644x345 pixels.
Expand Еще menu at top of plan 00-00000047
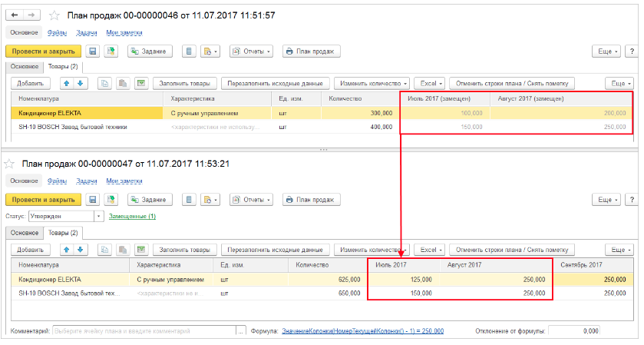tap(606, 200)
